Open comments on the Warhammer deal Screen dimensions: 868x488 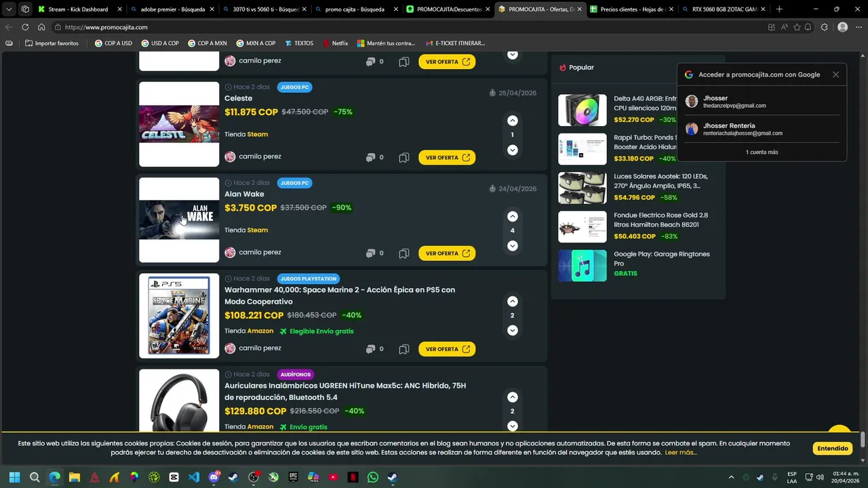point(374,349)
